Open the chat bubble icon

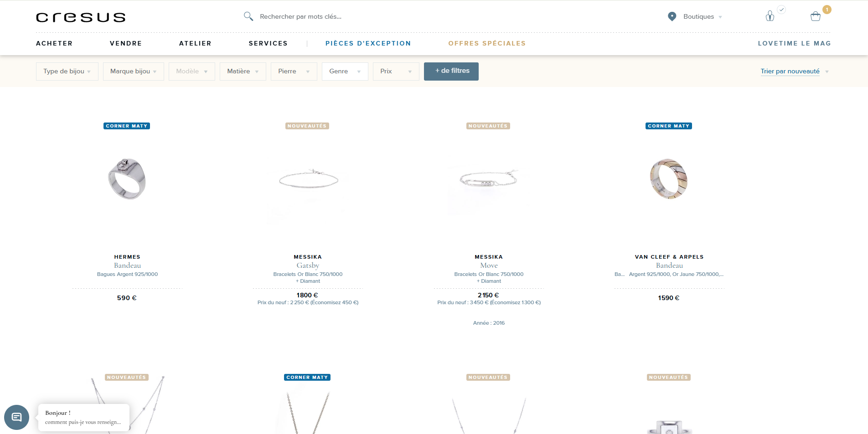coord(17,417)
